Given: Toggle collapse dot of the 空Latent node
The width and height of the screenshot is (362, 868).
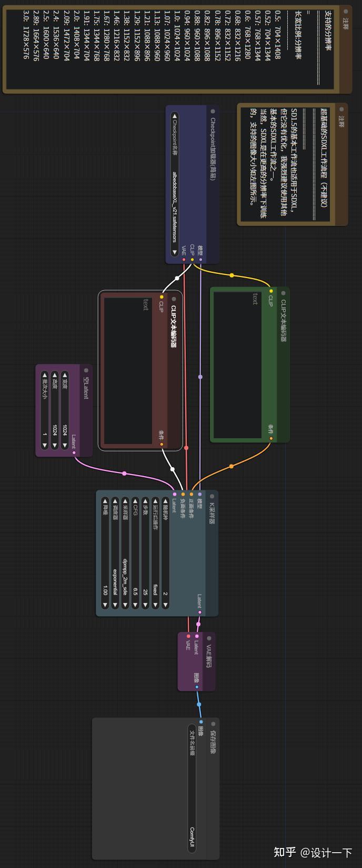Looking at the screenshot, I should [86, 370].
